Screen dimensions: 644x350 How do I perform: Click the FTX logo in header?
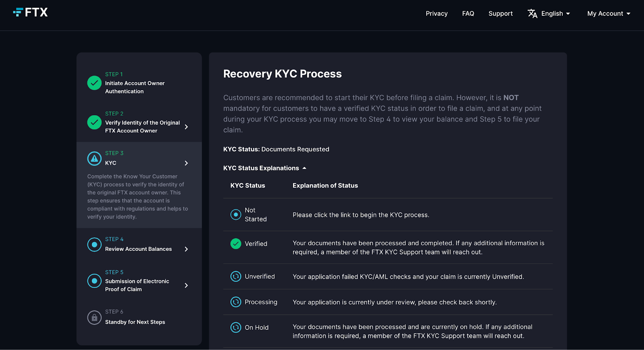click(31, 12)
